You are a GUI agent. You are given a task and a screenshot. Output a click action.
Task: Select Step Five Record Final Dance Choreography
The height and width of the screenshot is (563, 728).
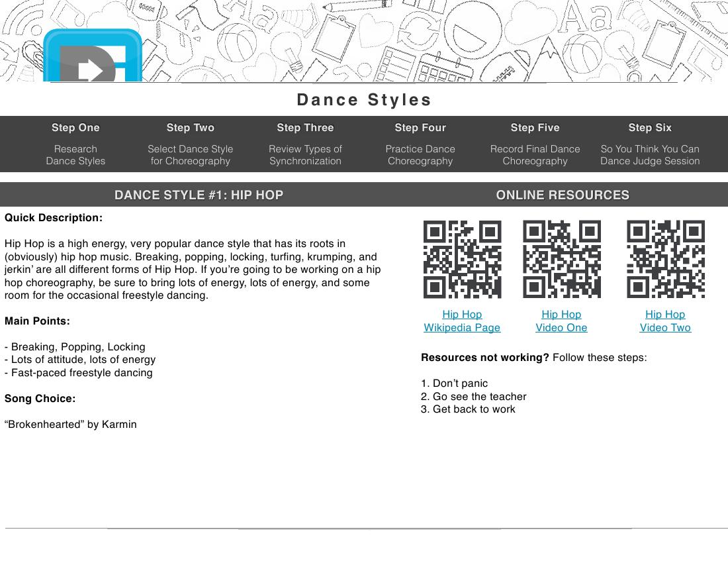(535, 144)
